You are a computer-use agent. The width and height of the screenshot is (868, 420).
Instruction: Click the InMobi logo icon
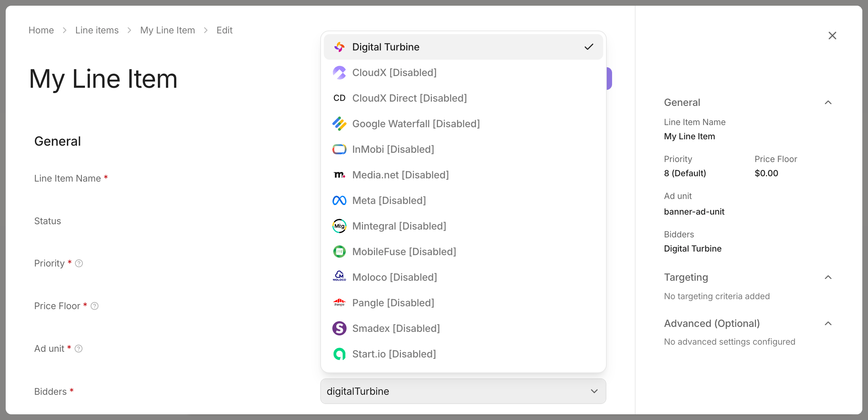tap(339, 149)
